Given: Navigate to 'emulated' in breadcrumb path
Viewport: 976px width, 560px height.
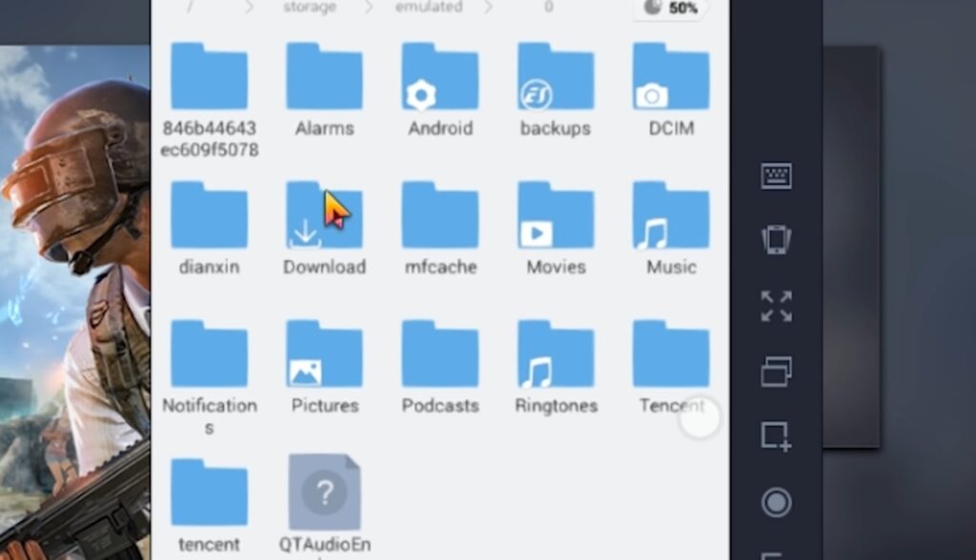Looking at the screenshot, I should click(428, 8).
